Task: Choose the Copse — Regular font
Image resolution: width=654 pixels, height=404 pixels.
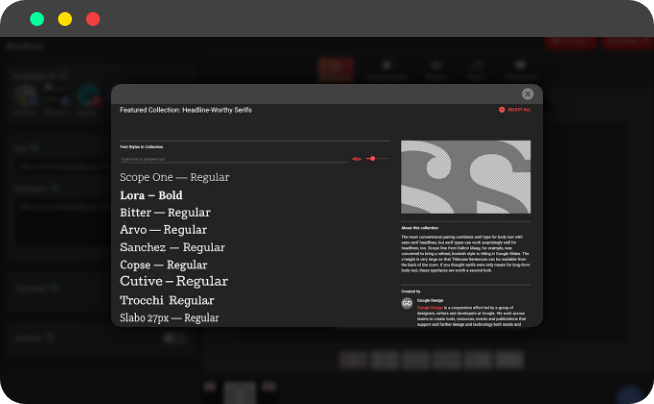Action: coord(163,265)
